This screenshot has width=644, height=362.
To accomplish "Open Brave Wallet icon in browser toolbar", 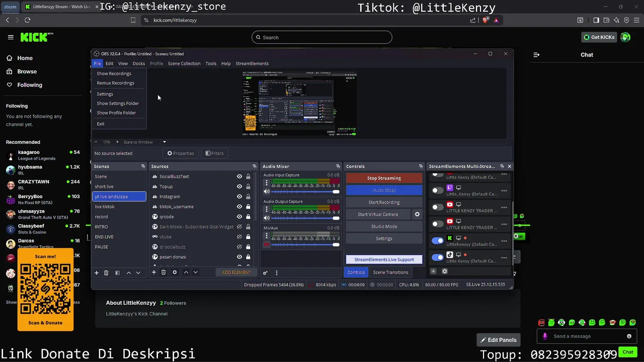I will (606, 20).
